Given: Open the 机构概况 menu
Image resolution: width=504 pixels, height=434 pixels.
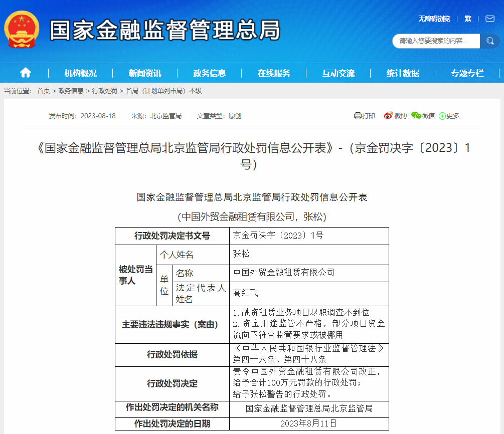Looking at the screenshot, I should coord(80,73).
